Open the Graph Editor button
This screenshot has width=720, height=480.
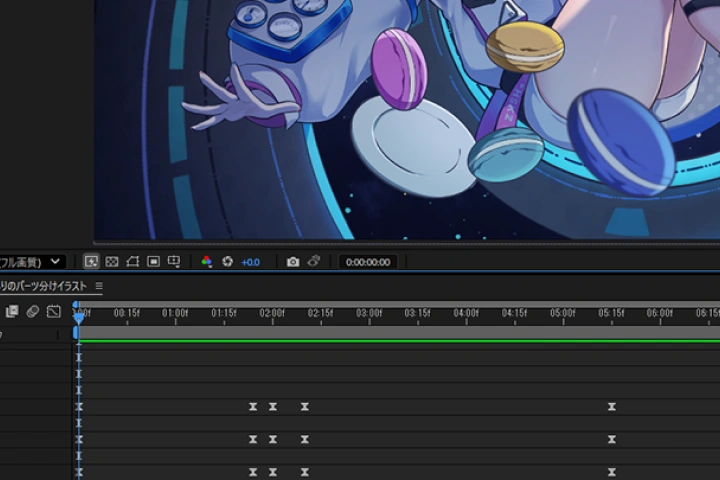tap(54, 311)
